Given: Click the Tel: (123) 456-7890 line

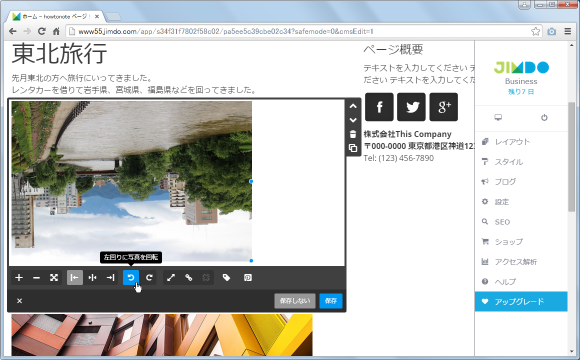Looking at the screenshot, I should click(x=398, y=158).
